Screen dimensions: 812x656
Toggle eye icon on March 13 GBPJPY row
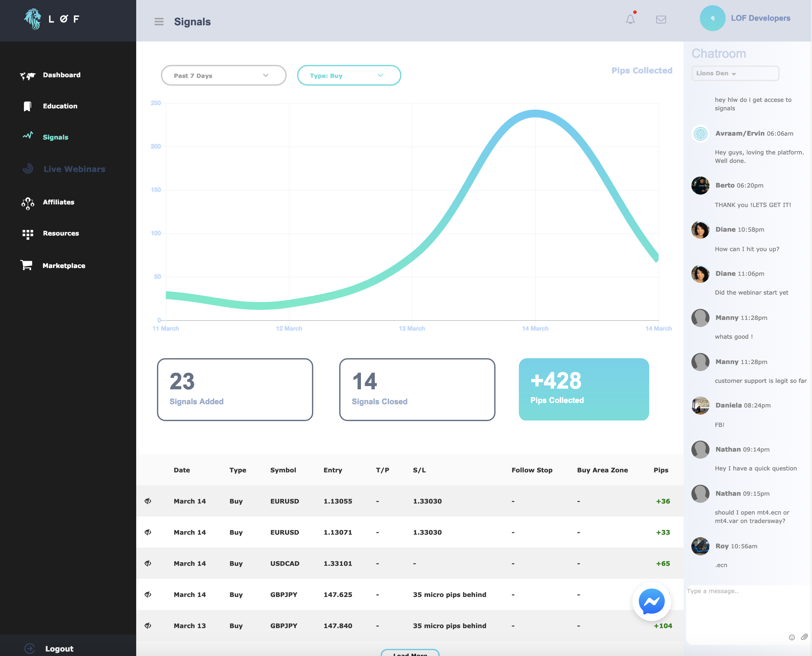[x=148, y=626]
